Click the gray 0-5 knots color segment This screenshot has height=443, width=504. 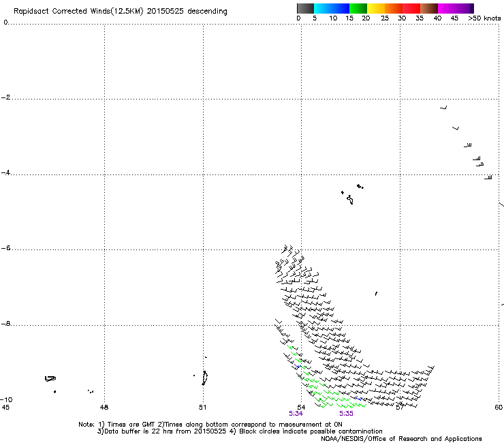point(305,8)
